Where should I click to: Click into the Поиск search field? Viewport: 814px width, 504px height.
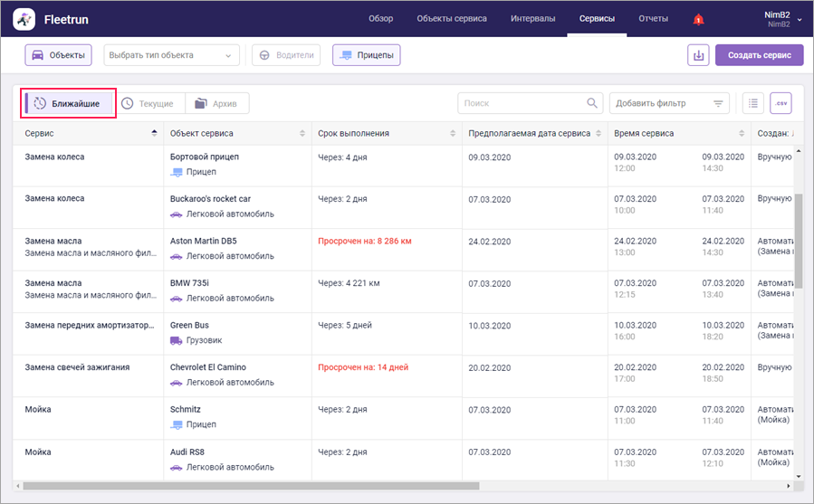tap(521, 103)
